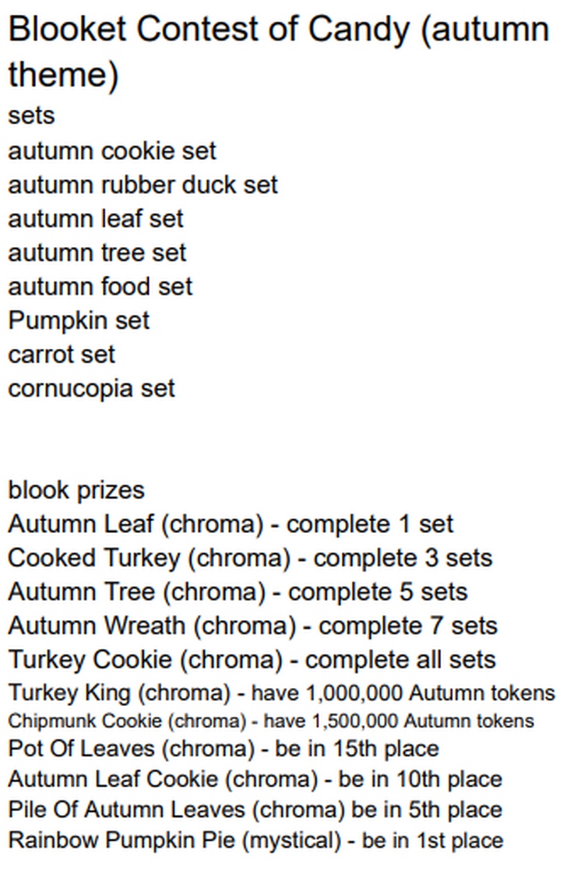The height and width of the screenshot is (875, 588).
Task: Click the 'Pumpkin set' line
Action: tap(79, 322)
